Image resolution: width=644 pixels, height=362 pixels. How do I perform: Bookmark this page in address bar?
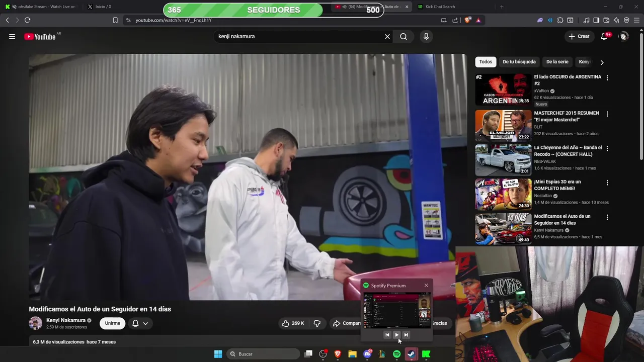point(115,20)
